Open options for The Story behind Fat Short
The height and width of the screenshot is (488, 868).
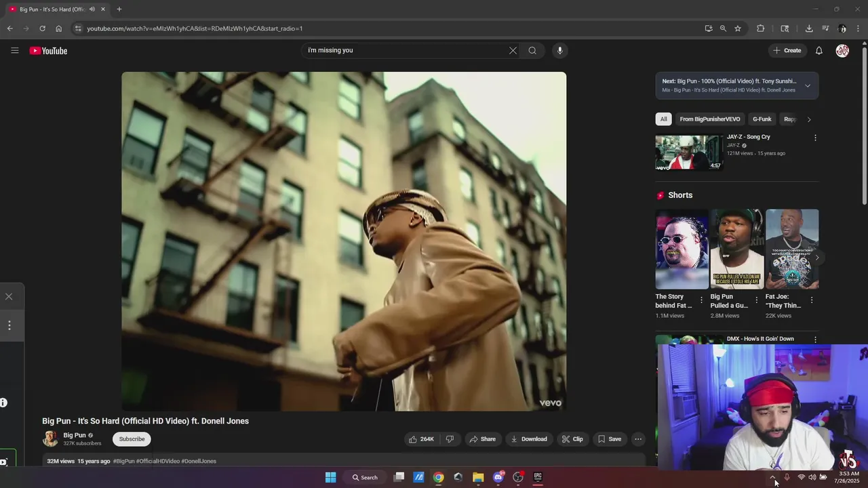click(x=701, y=300)
